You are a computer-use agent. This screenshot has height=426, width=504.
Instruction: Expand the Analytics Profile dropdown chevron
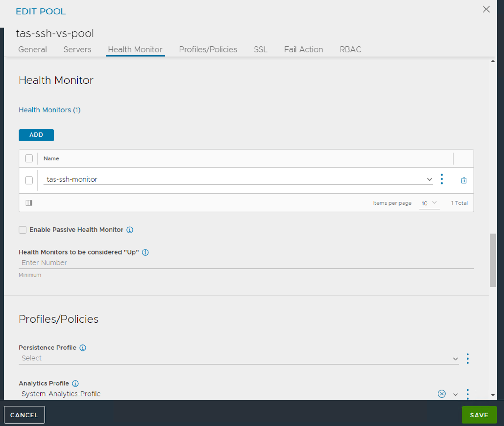(x=455, y=394)
